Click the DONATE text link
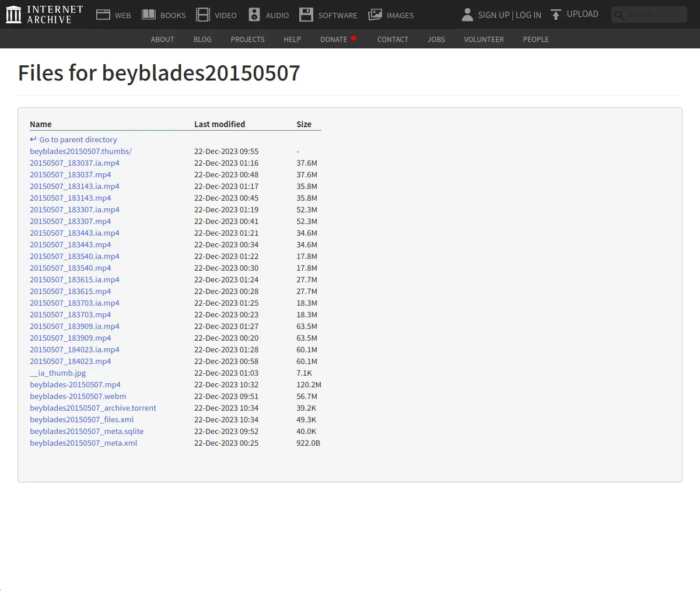The height and width of the screenshot is (595, 700). [334, 39]
